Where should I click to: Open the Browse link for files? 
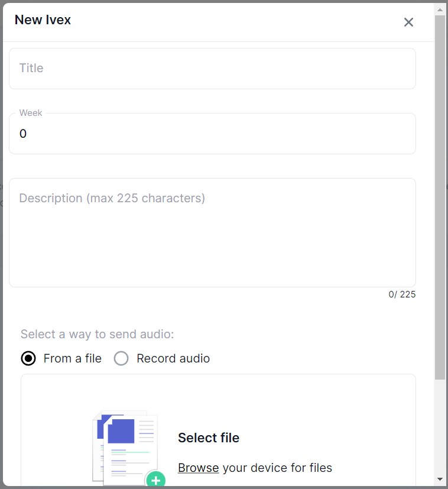point(199,468)
